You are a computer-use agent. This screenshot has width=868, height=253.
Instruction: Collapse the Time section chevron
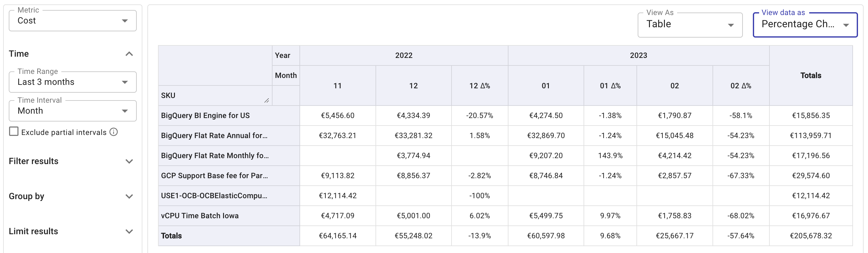coord(129,54)
